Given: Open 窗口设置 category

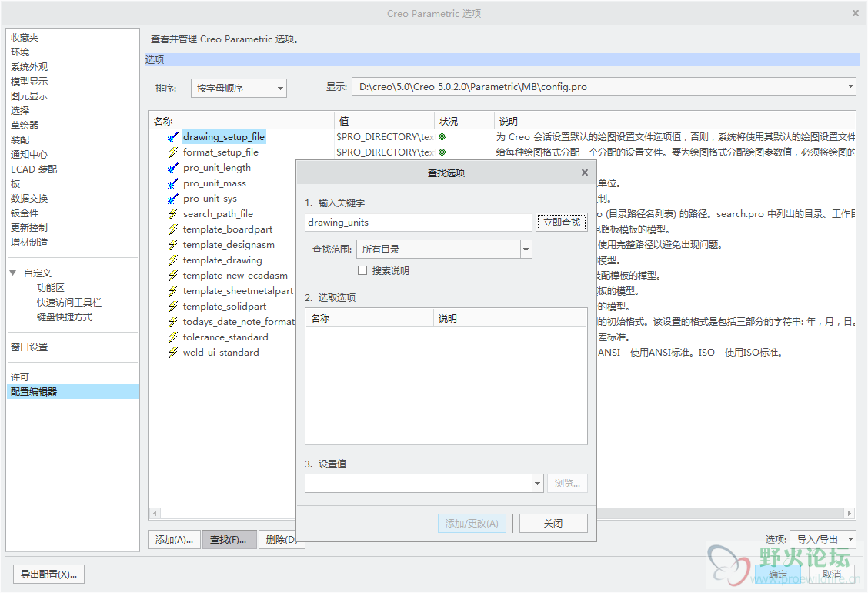Looking at the screenshot, I should point(29,347).
